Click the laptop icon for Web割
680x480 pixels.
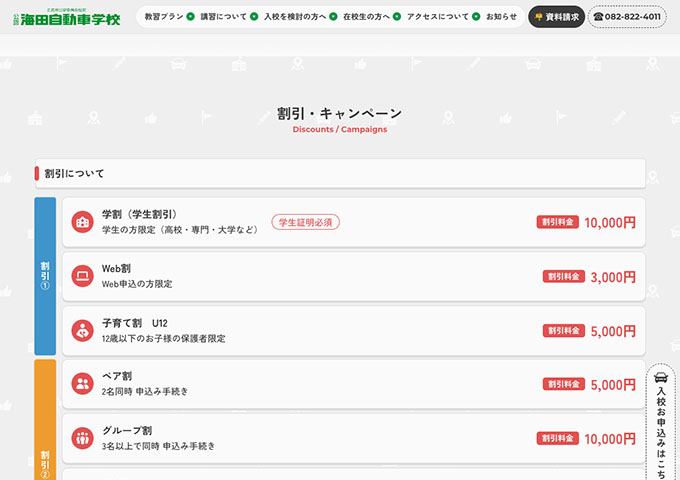tap(82, 276)
